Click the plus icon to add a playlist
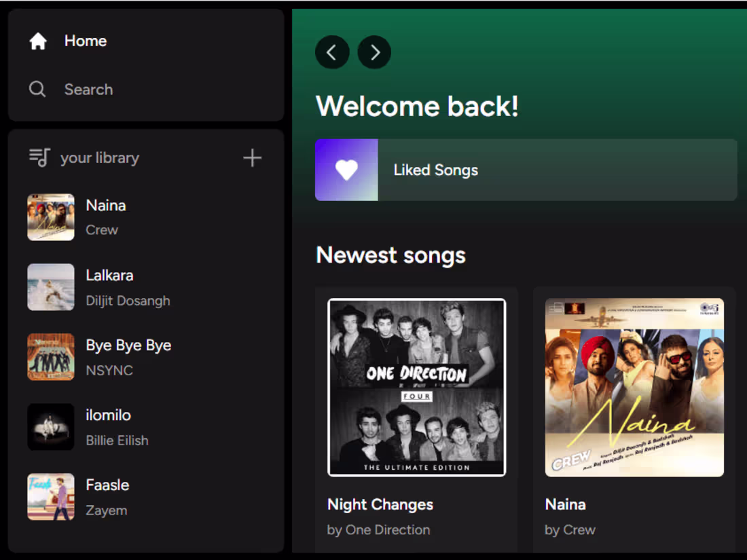 pyautogui.click(x=252, y=157)
